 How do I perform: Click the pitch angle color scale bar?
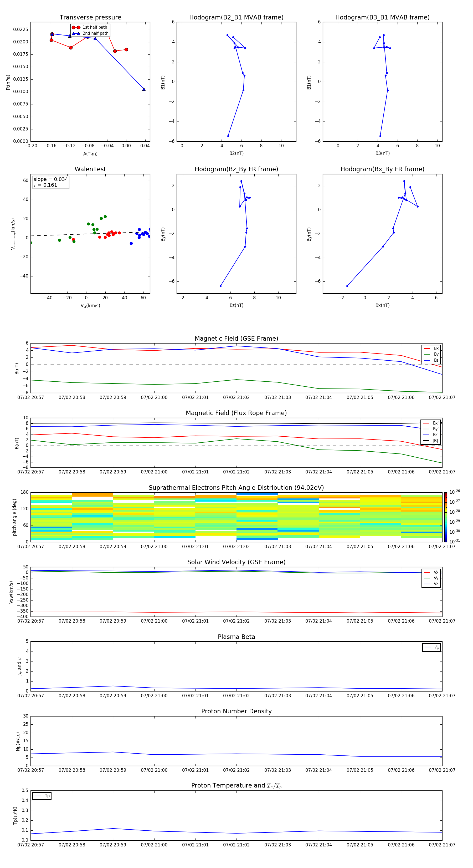point(446,517)
